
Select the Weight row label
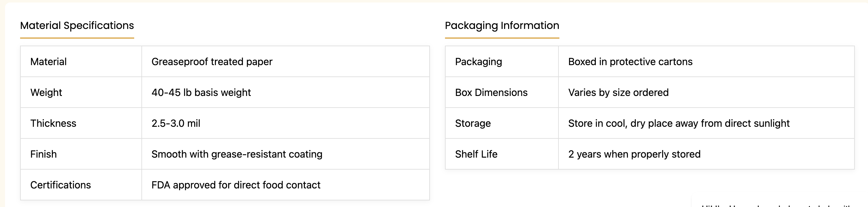[x=46, y=92]
